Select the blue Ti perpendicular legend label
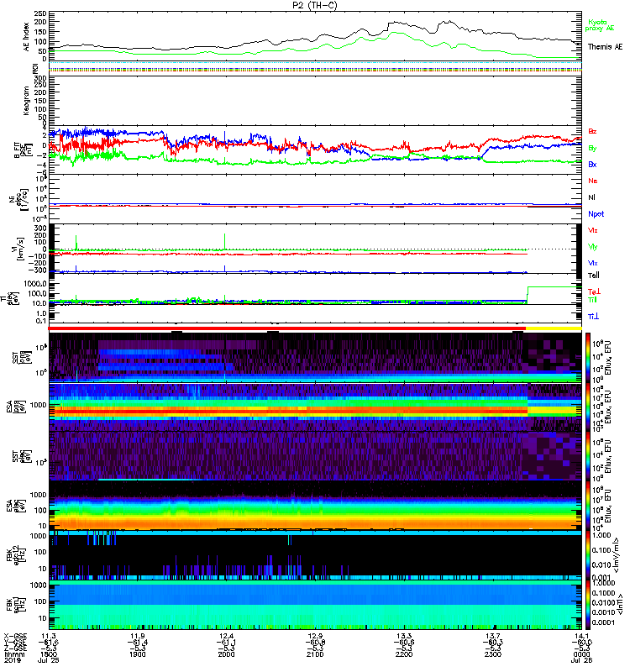The image size is (630, 672). (593, 317)
